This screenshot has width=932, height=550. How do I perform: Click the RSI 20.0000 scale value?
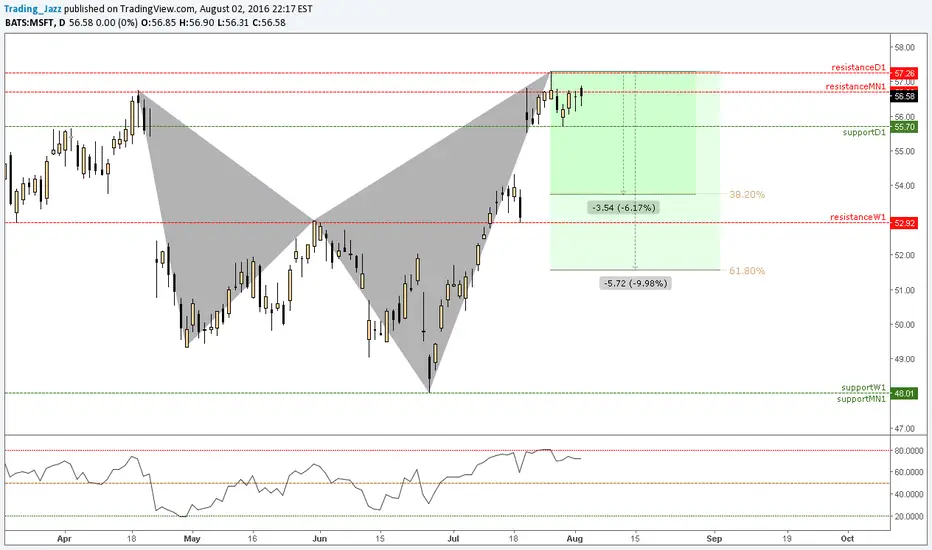point(908,517)
